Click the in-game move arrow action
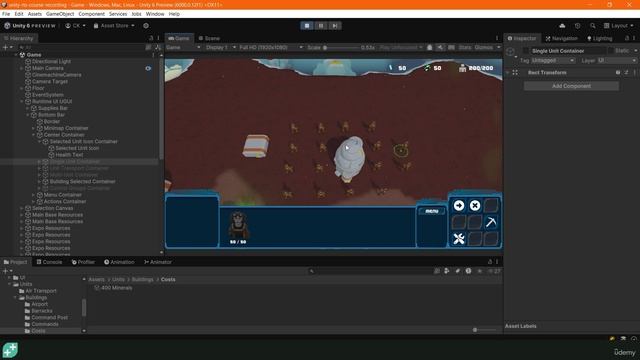This screenshot has height=360, width=640. click(x=459, y=205)
